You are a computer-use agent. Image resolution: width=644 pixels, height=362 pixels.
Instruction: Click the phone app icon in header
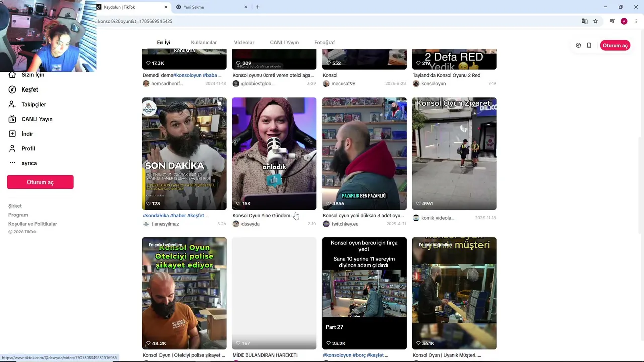pyautogui.click(x=589, y=45)
